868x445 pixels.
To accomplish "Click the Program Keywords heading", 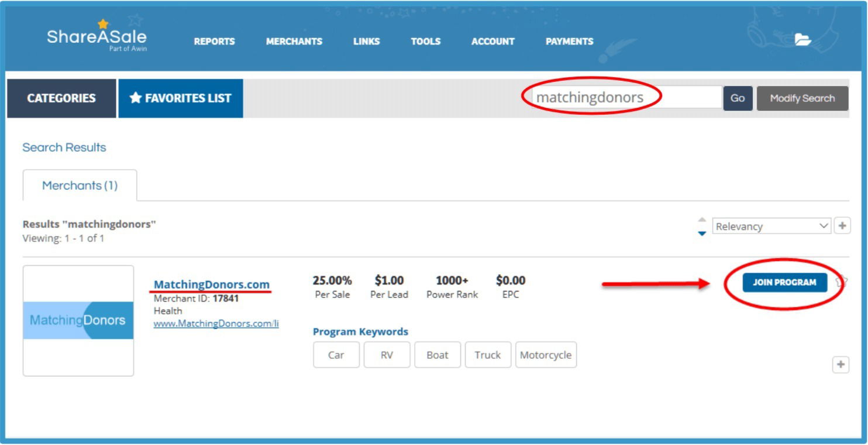I will tap(360, 332).
